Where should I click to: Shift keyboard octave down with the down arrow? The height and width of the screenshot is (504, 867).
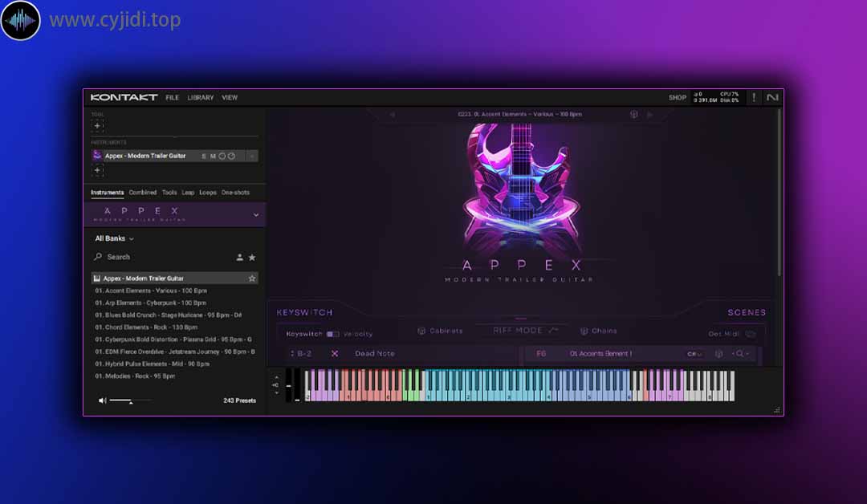[276, 393]
